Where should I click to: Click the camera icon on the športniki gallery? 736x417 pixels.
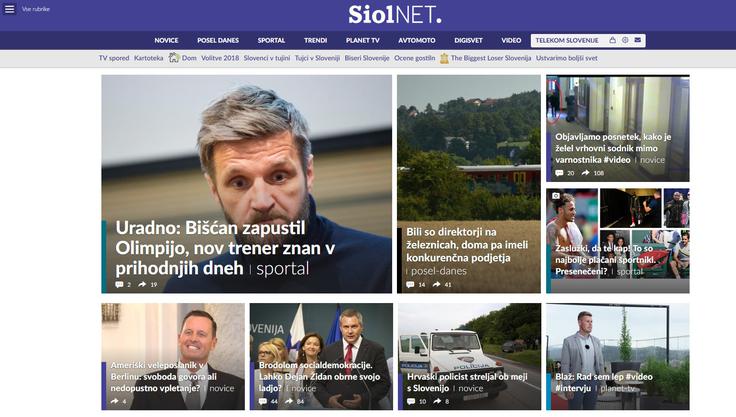(x=556, y=196)
